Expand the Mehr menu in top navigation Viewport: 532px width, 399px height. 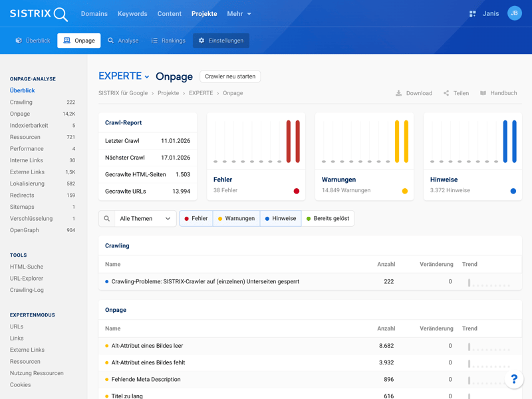(239, 14)
